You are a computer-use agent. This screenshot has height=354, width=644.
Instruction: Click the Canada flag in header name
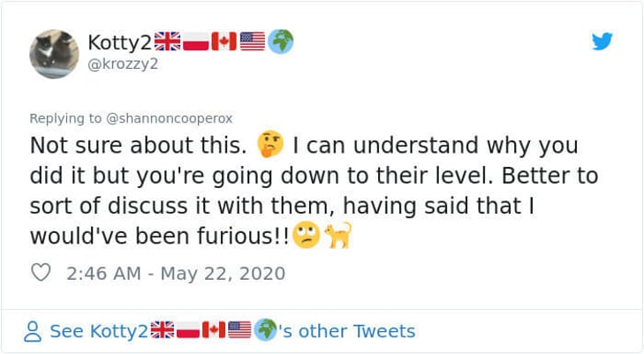click(224, 41)
